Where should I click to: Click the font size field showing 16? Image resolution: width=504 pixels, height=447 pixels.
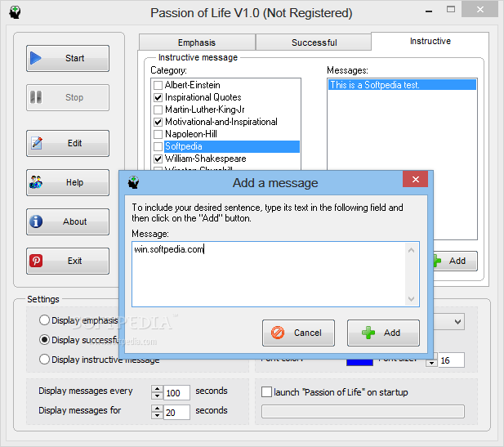tap(451, 360)
